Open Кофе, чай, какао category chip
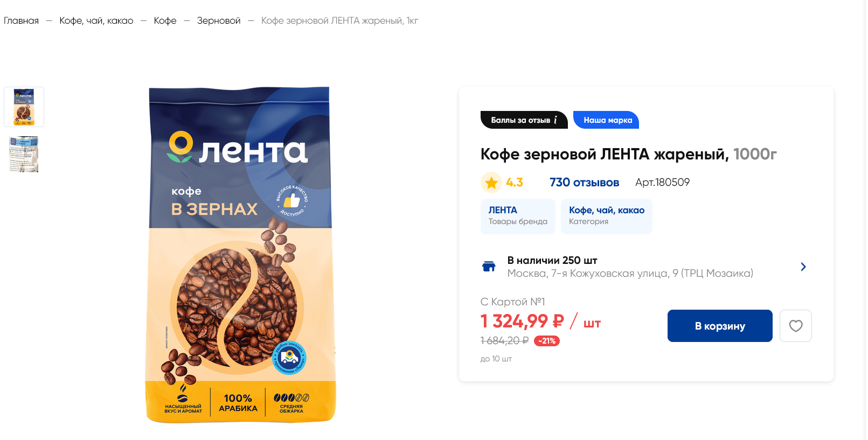This screenshot has width=868, height=440. tap(607, 216)
